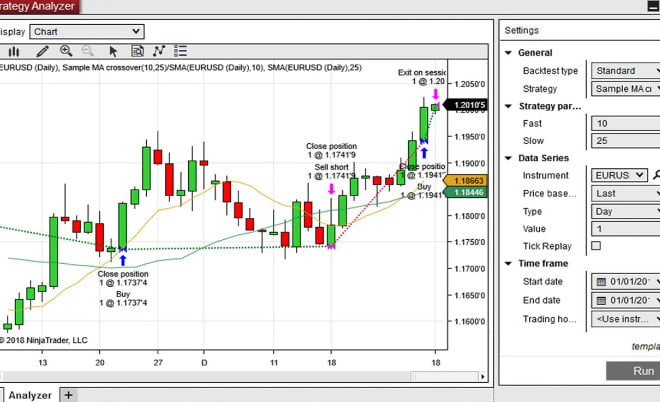Screen dimensions: 660x402
Task: Click the Start date calendar icon
Action: tap(601, 282)
